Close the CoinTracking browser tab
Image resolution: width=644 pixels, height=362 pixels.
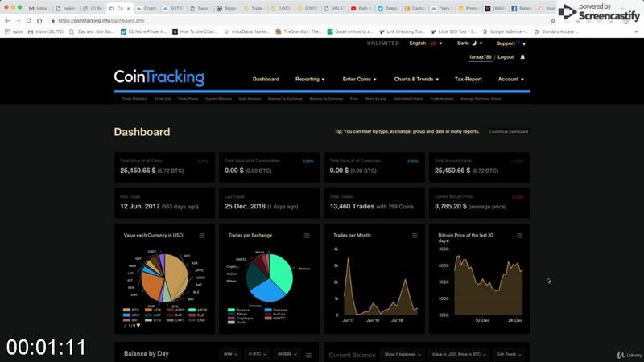coord(128,8)
